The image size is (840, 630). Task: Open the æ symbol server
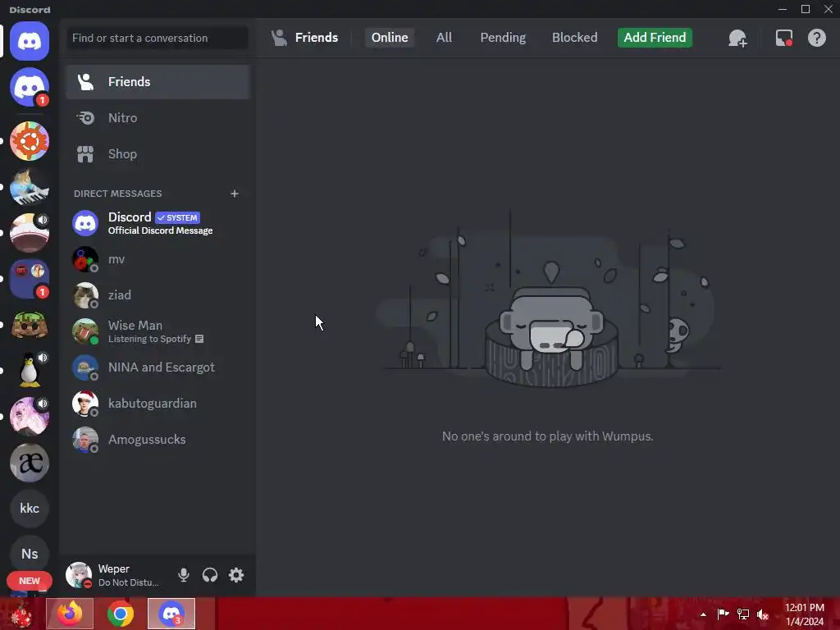pyautogui.click(x=30, y=463)
